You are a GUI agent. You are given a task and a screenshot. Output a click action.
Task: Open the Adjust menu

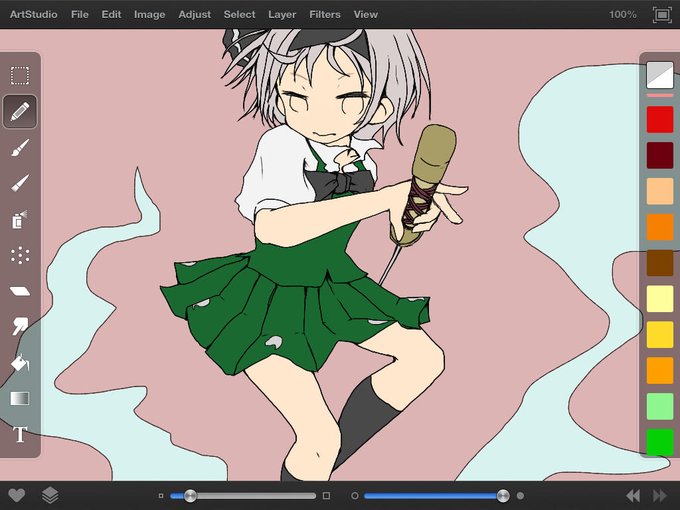pyautogui.click(x=194, y=14)
